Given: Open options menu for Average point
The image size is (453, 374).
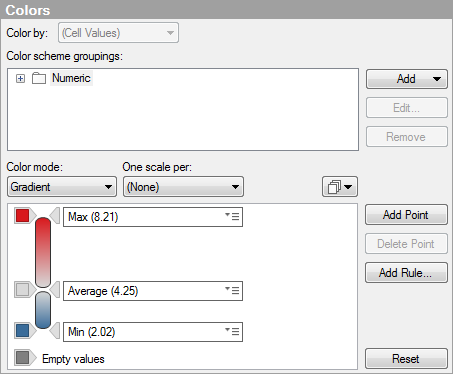Looking at the screenshot, I should [232, 290].
